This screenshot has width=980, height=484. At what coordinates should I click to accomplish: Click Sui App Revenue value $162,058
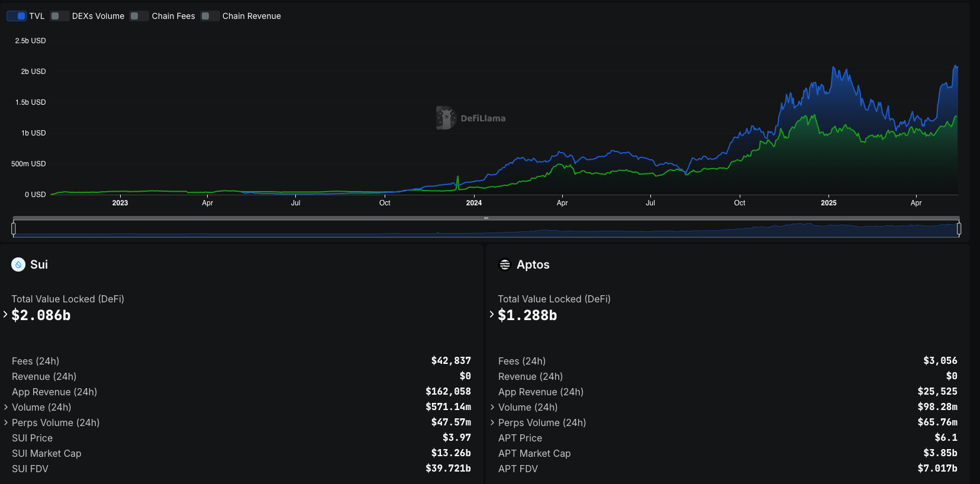(x=448, y=392)
